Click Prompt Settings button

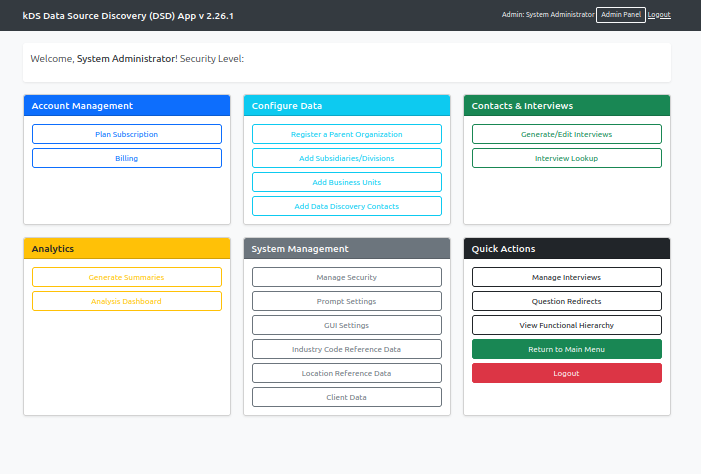click(x=346, y=301)
